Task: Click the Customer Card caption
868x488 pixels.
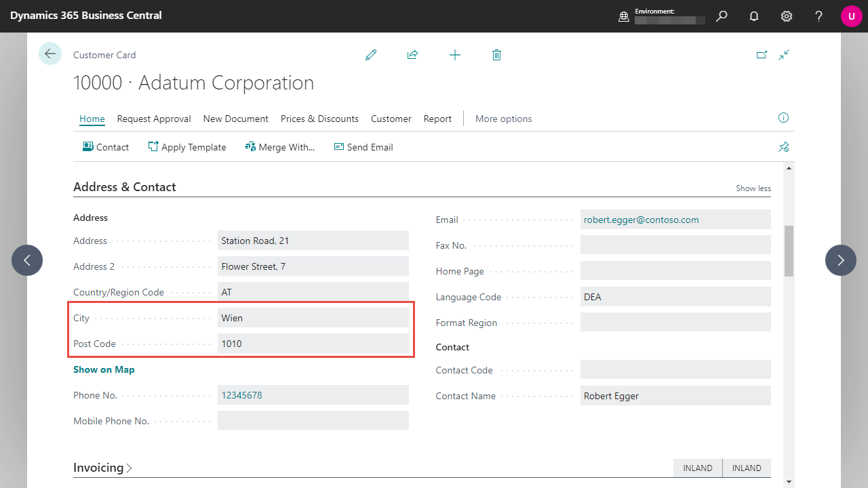Action: (x=104, y=55)
